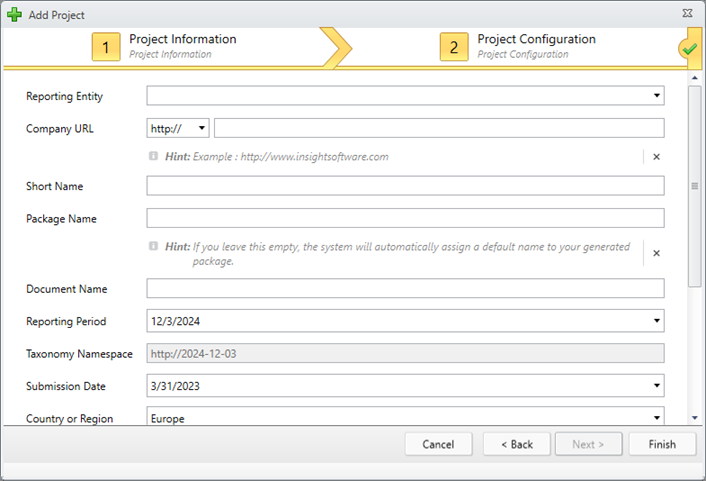This screenshot has width=706, height=481.
Task: Close the Add Project dialog
Action: point(687,13)
